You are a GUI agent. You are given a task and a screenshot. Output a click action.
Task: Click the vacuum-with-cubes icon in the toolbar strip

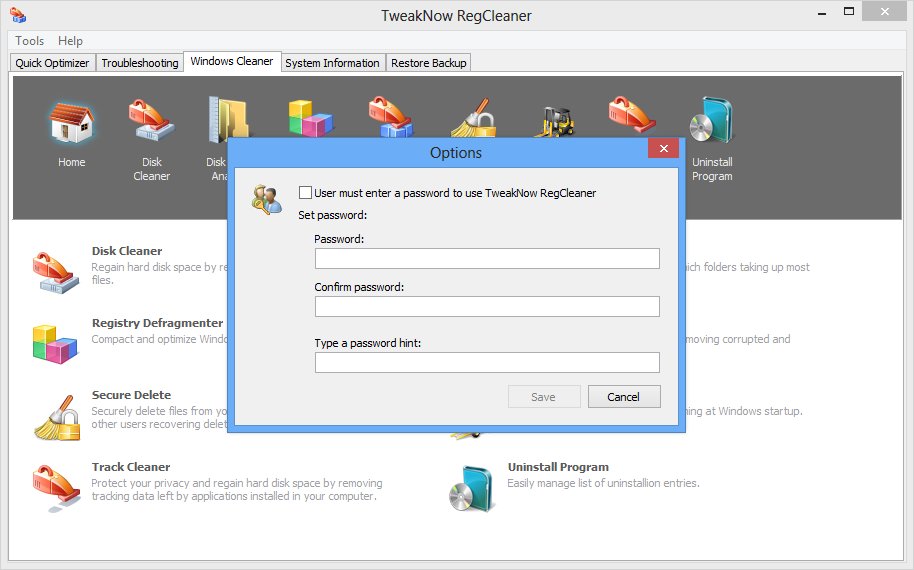(x=391, y=117)
